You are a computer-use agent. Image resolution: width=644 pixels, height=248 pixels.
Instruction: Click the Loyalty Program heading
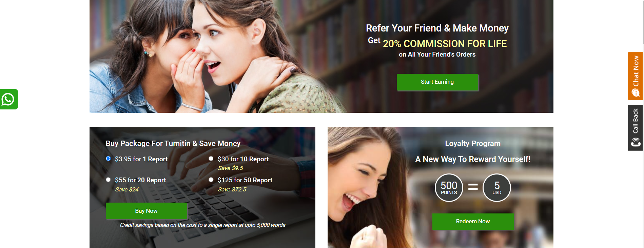[x=473, y=143]
